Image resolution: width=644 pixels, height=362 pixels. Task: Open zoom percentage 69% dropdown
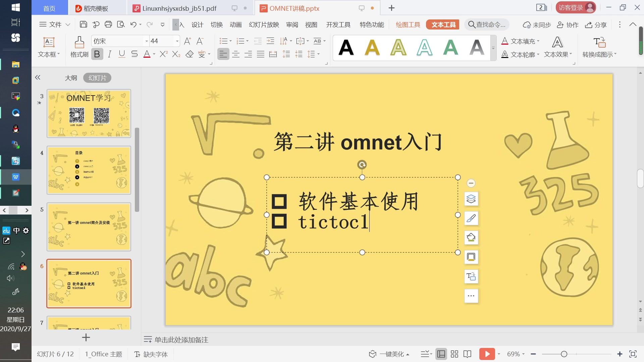pos(523,354)
